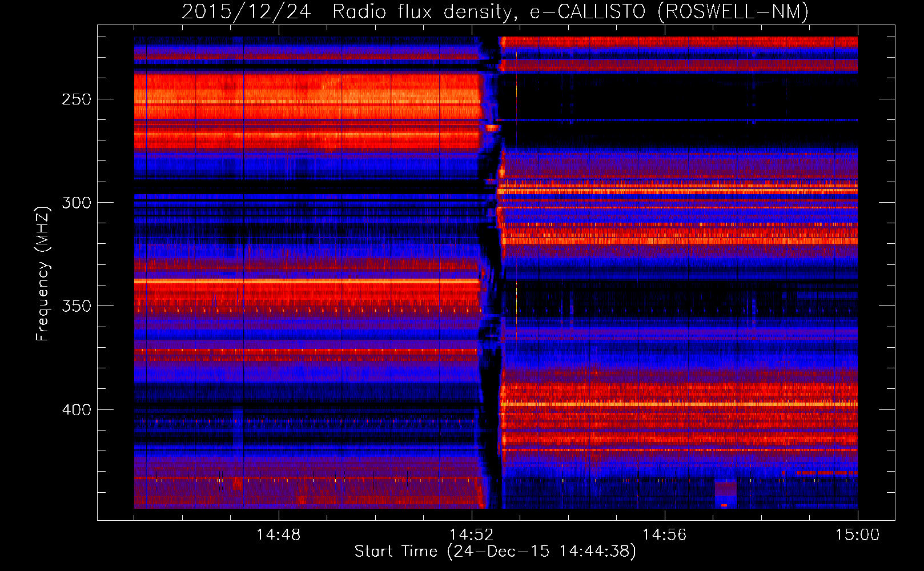
Task: Select the 350 frequency tick label
Action: coord(77,307)
